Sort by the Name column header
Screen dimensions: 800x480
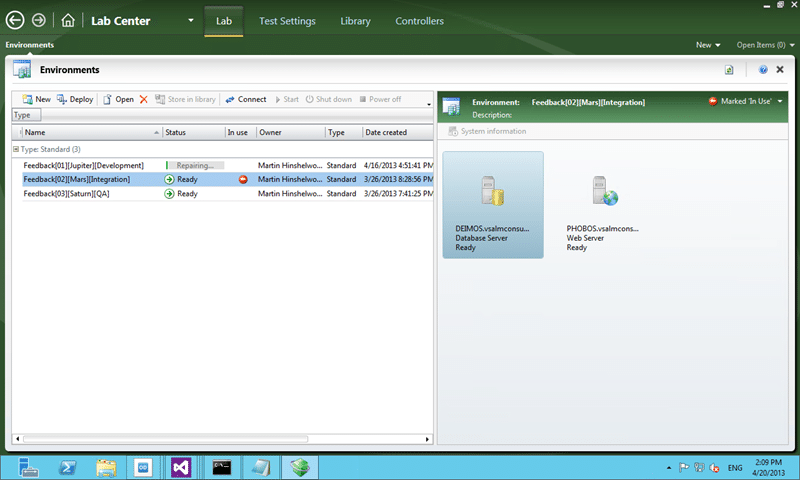(x=91, y=132)
